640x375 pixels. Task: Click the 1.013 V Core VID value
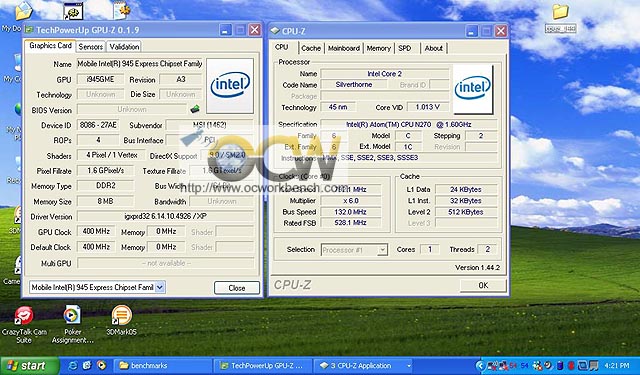click(x=427, y=107)
